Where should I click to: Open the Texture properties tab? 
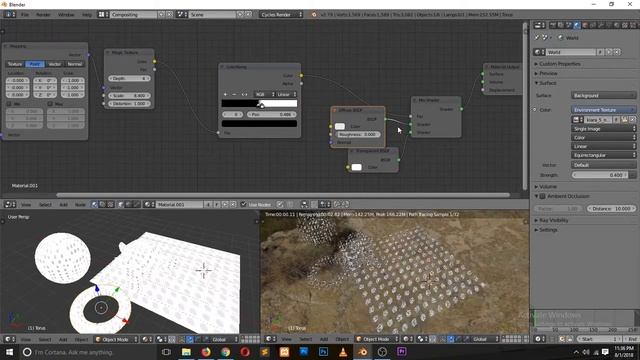624,25
